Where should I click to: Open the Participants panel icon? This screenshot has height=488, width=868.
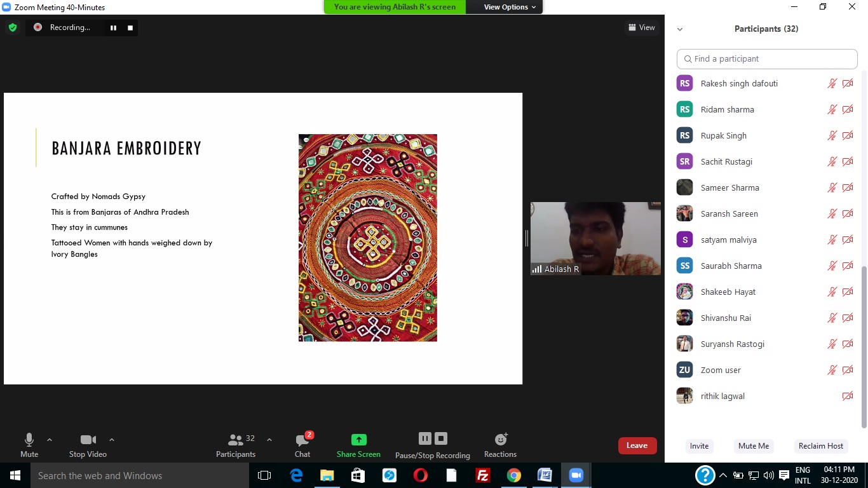[236, 440]
